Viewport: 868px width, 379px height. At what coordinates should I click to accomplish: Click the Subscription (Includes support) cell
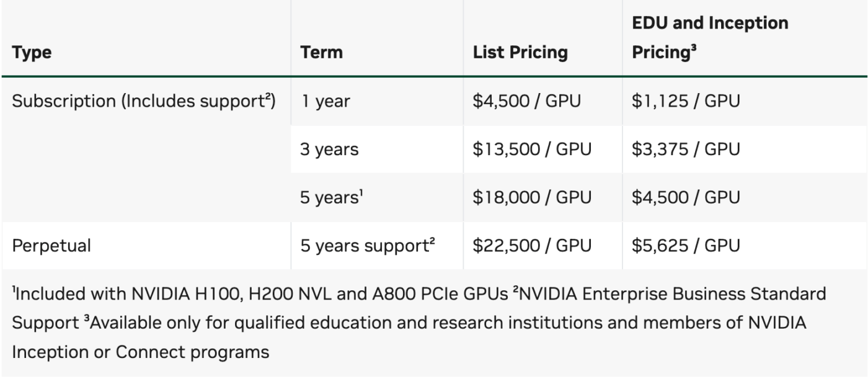point(144,101)
